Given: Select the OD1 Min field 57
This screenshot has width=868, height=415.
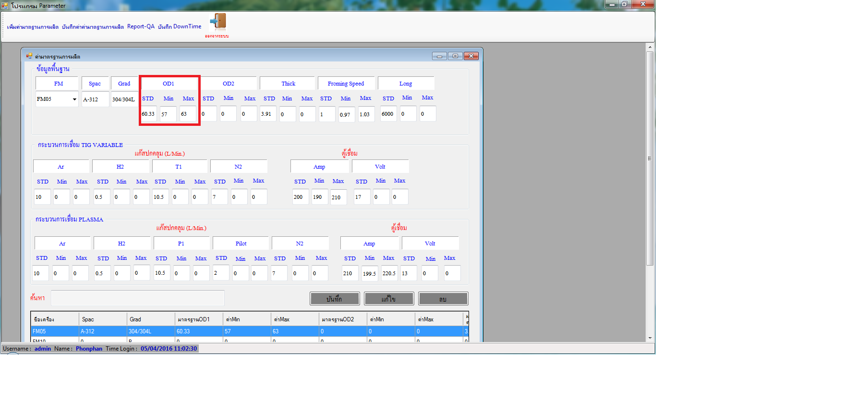Looking at the screenshot, I should click(168, 114).
